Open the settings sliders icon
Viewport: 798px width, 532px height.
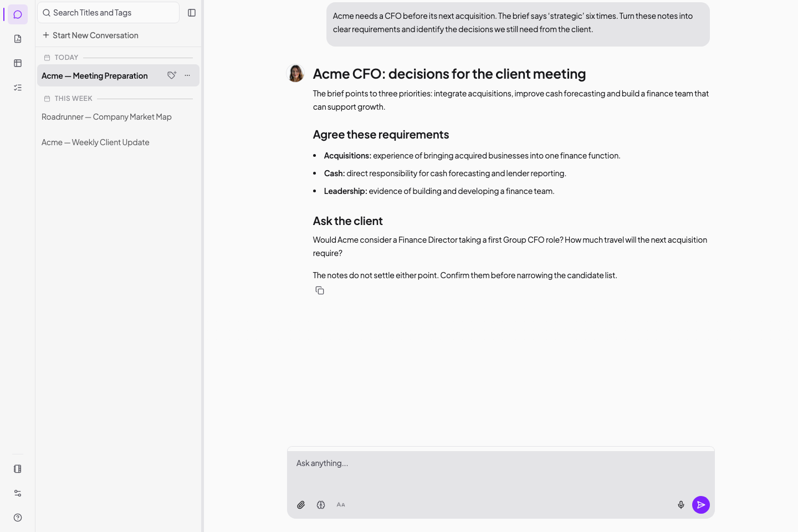[x=18, y=493]
